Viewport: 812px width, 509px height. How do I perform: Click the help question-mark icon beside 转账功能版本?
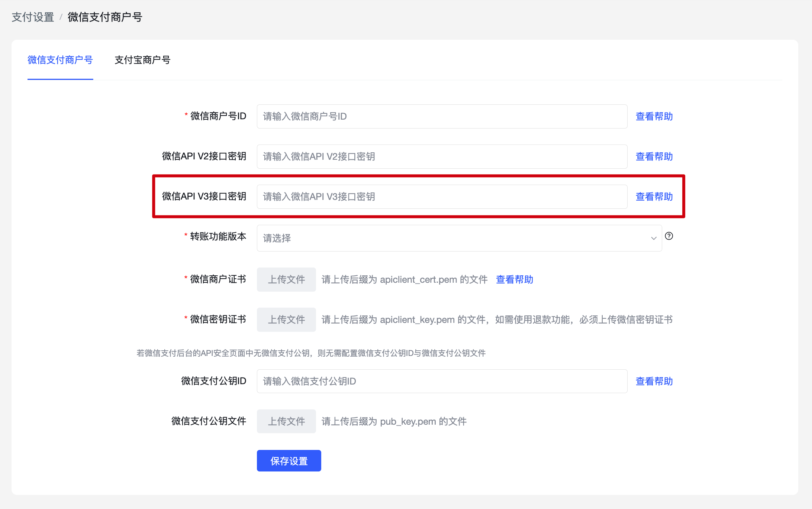[669, 236]
